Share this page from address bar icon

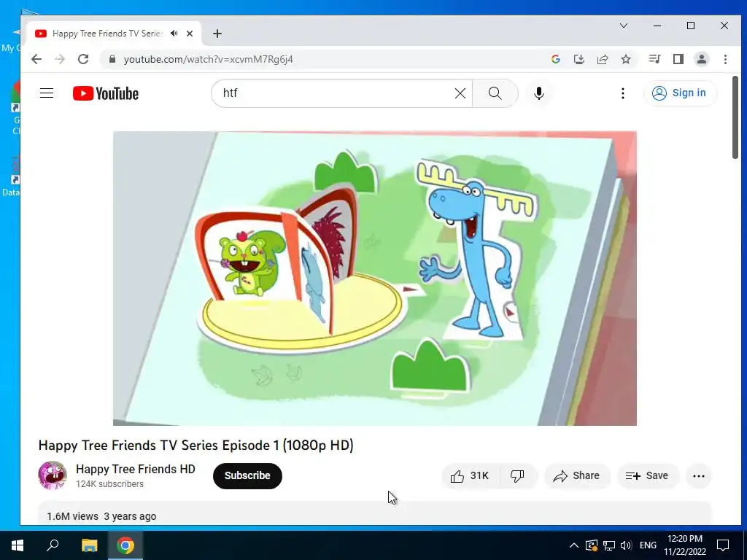603,59
